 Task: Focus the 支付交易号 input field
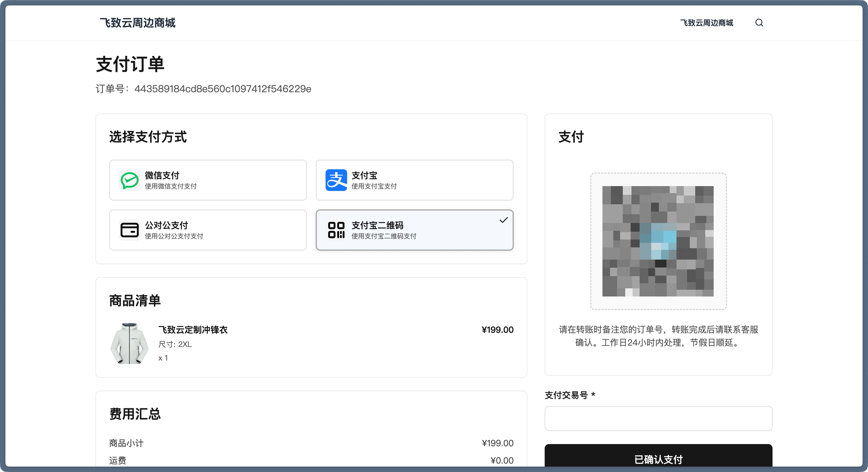coord(658,419)
